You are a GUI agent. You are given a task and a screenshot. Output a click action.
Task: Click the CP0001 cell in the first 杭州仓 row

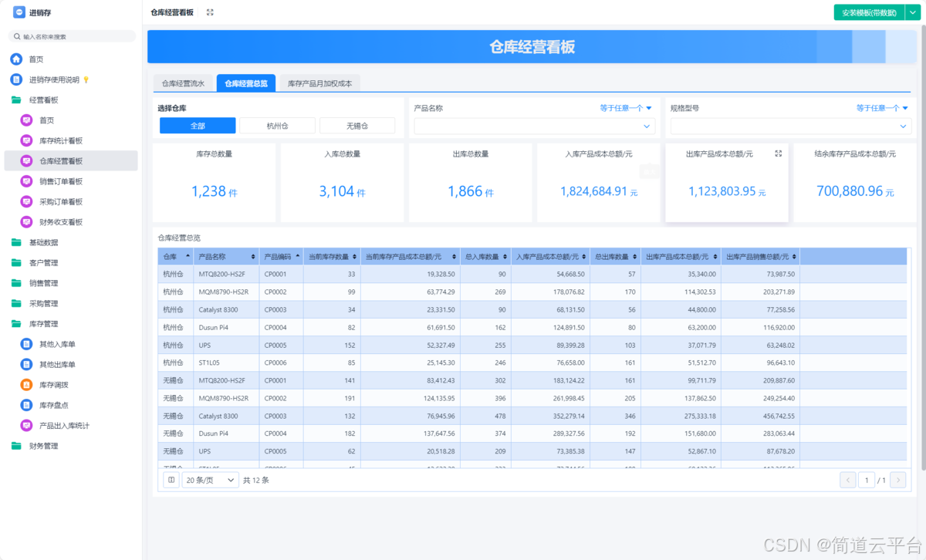pyautogui.click(x=281, y=274)
